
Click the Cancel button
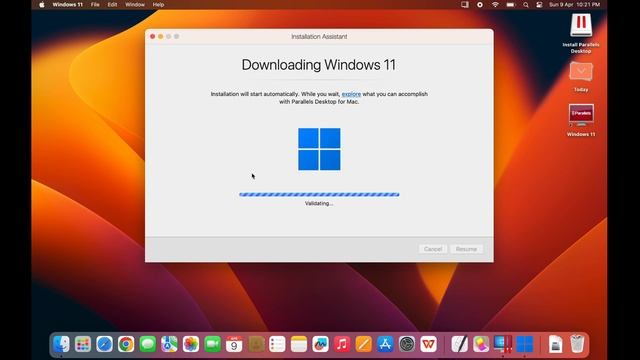[433, 249]
